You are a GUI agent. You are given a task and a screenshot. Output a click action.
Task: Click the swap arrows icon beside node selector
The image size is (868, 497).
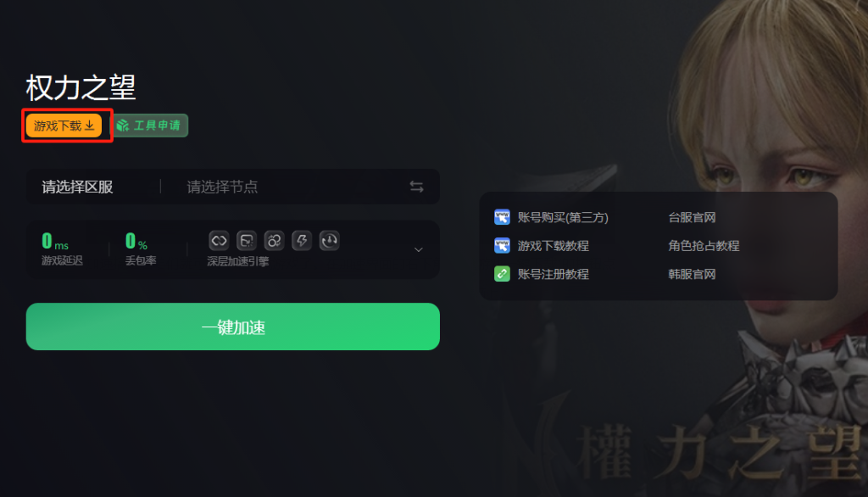417,187
